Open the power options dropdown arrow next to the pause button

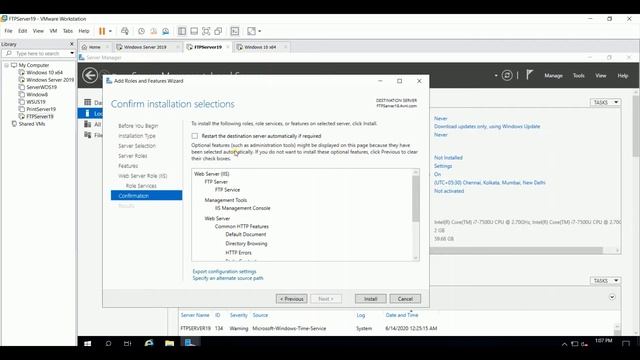[x=110, y=31]
